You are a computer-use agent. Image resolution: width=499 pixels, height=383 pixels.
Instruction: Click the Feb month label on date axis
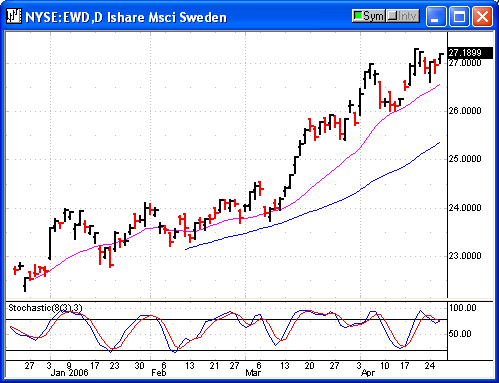(x=159, y=373)
